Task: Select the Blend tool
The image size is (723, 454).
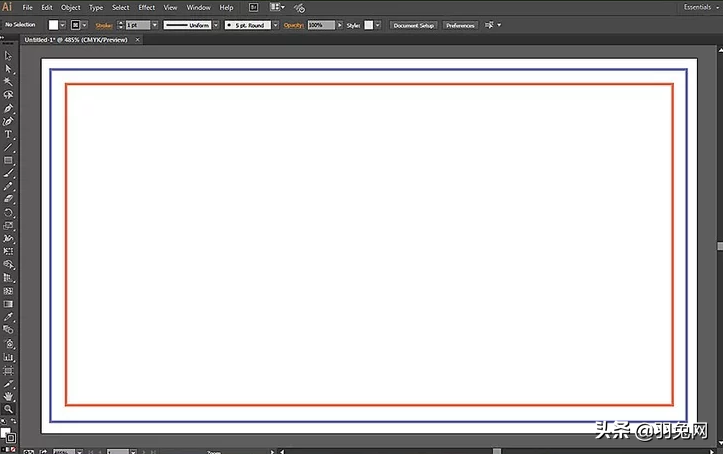Action: (8, 330)
